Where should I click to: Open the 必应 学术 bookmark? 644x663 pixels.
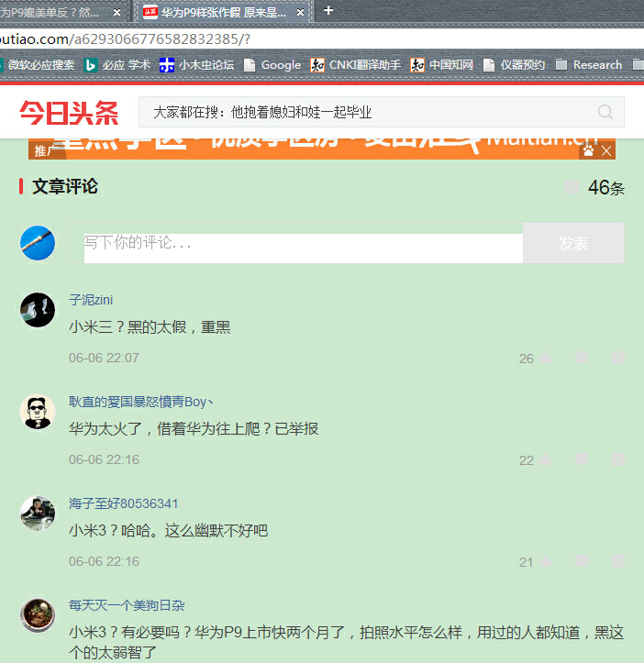pyautogui.click(x=117, y=65)
